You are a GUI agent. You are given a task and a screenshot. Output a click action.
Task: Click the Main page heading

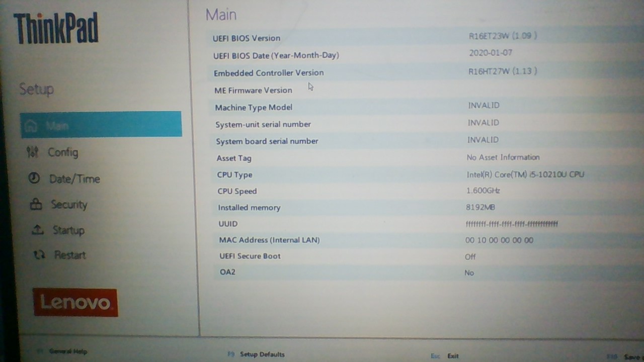[x=221, y=15]
